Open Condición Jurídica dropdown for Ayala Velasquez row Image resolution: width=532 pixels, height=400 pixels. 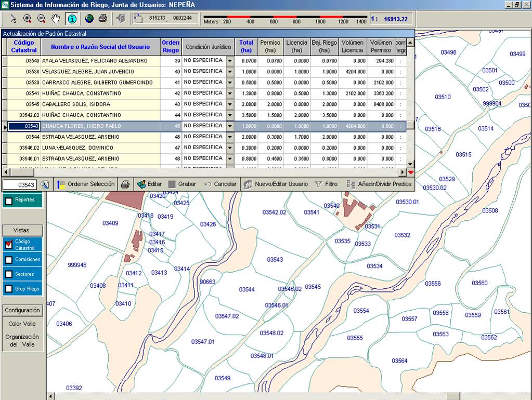click(230, 61)
